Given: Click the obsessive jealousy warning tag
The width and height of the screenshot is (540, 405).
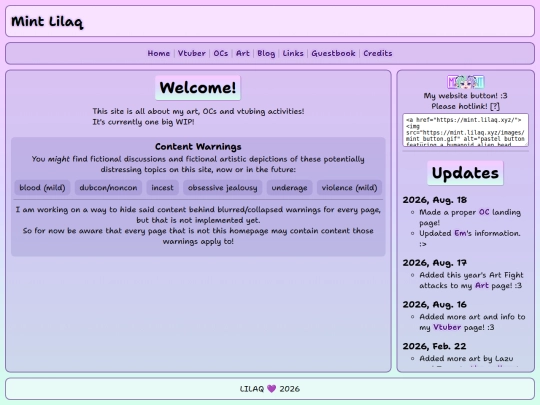Looking at the screenshot, I should (x=222, y=188).
